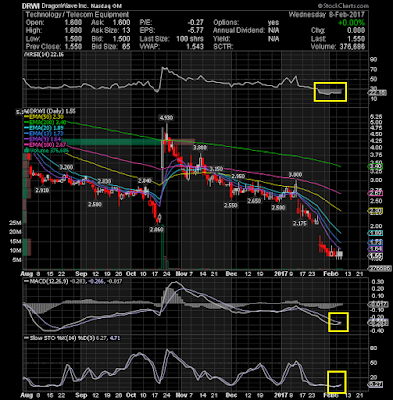The image size is (393, 400).
Task: Click the 2.590 price annotation
Action: click(95, 204)
